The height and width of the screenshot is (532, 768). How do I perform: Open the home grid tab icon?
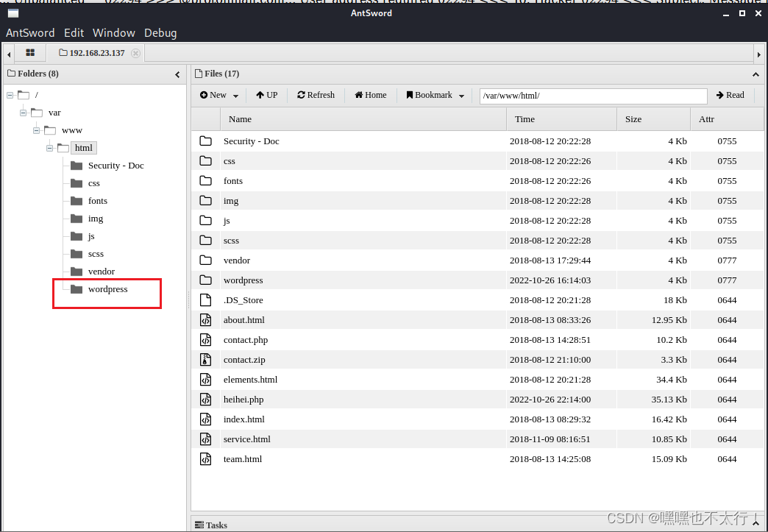pyautogui.click(x=30, y=52)
